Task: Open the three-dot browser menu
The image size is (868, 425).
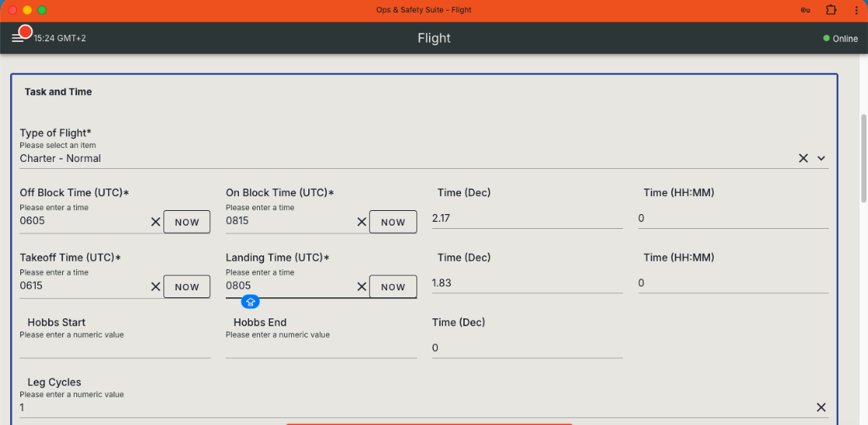Action: pyautogui.click(x=855, y=10)
